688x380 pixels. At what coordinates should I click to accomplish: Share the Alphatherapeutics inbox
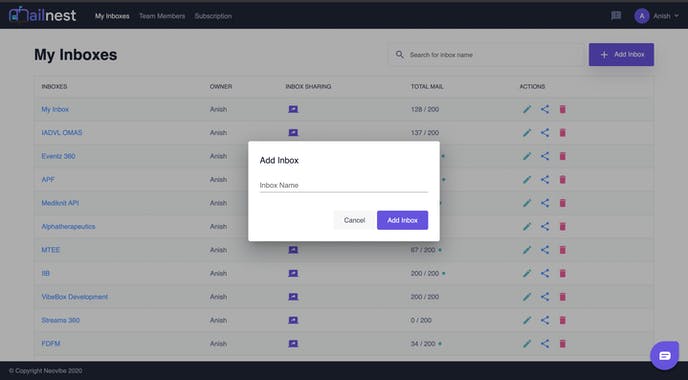pyautogui.click(x=545, y=226)
